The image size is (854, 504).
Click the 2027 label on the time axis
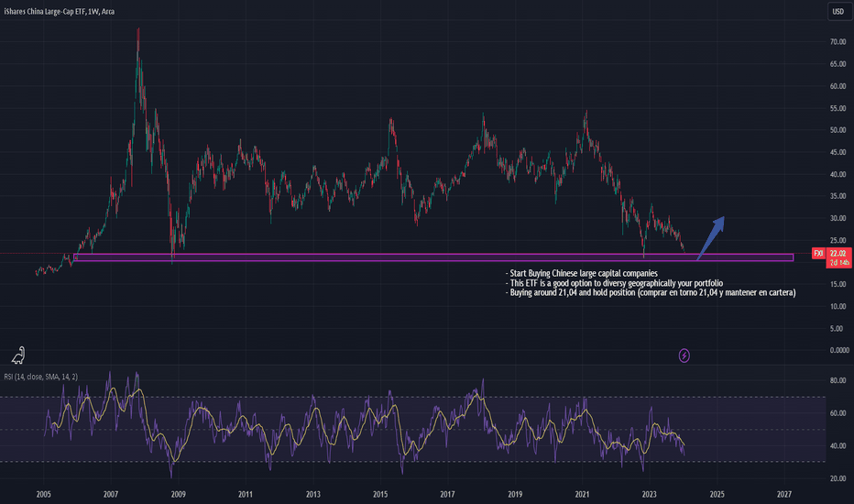pyautogui.click(x=784, y=494)
